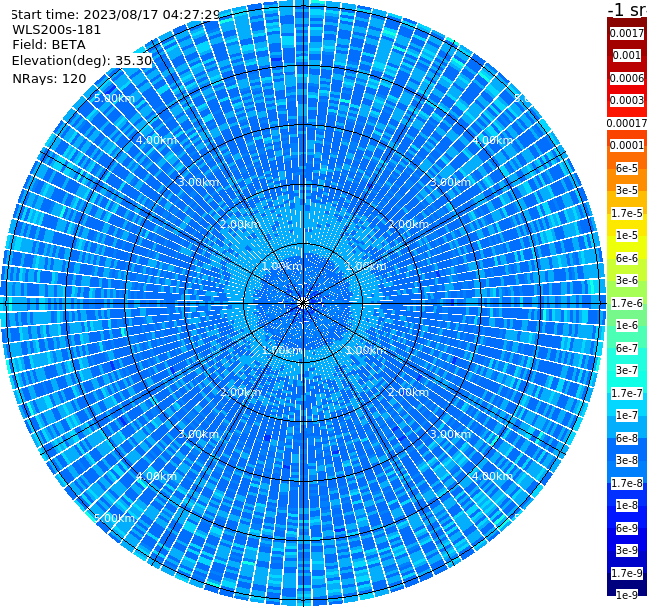The image size is (647, 607).
Task: Click the 0.00017 colorbar value
Action: pyautogui.click(x=627, y=123)
